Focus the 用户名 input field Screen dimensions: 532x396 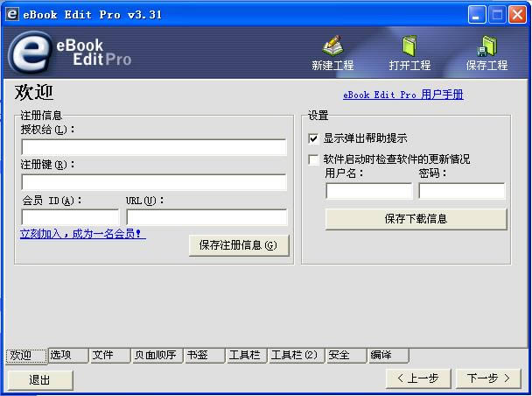369,191
